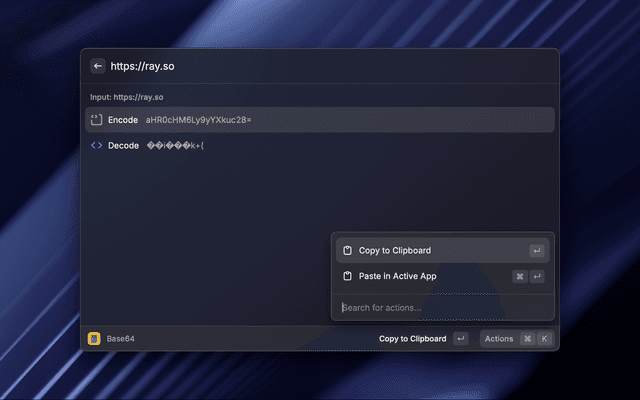The height and width of the screenshot is (400, 640).
Task: Click the yellow Base64 extension icon
Action: coord(94,339)
